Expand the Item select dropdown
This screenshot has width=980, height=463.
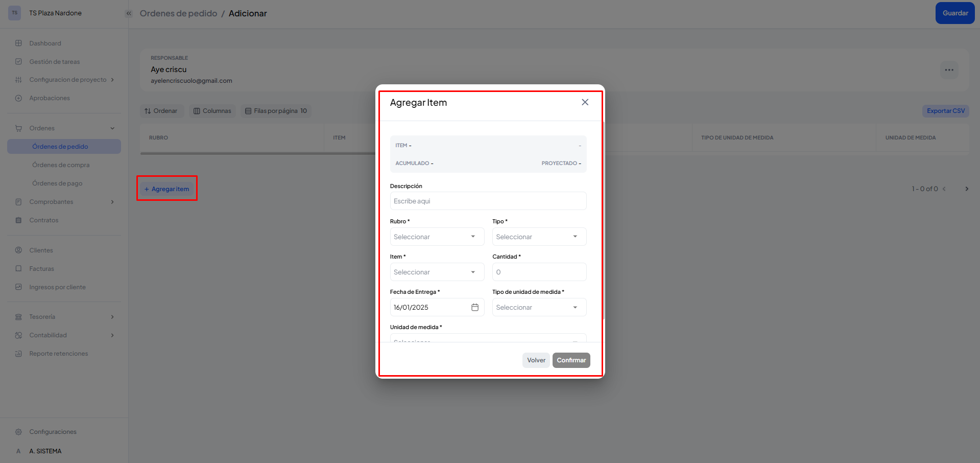(437, 272)
